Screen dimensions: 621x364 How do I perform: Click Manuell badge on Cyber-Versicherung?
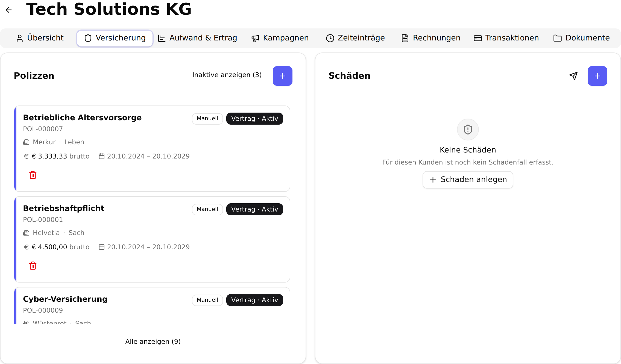click(207, 300)
